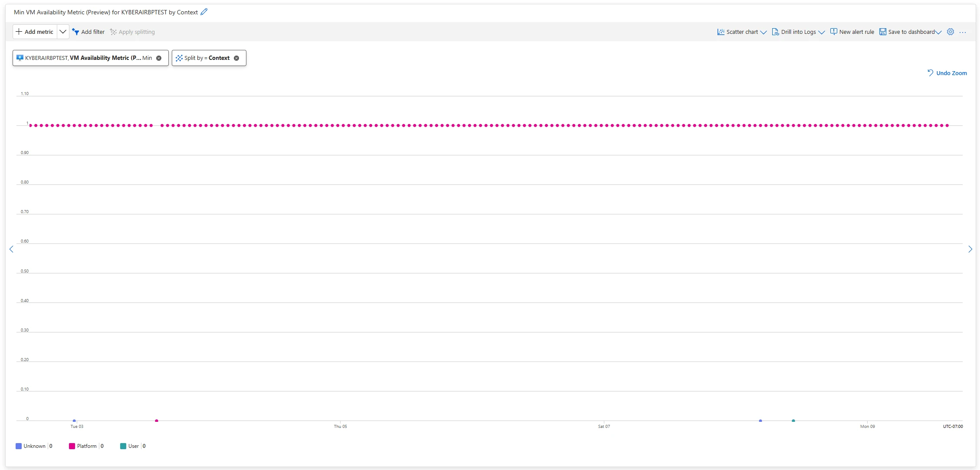Image resolution: width=980 pixels, height=470 pixels.
Task: Click Save to dashboard icon
Action: tap(883, 31)
